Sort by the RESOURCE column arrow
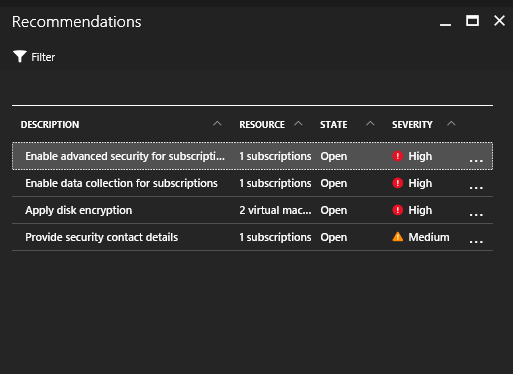The height and width of the screenshot is (374, 513). [298, 124]
